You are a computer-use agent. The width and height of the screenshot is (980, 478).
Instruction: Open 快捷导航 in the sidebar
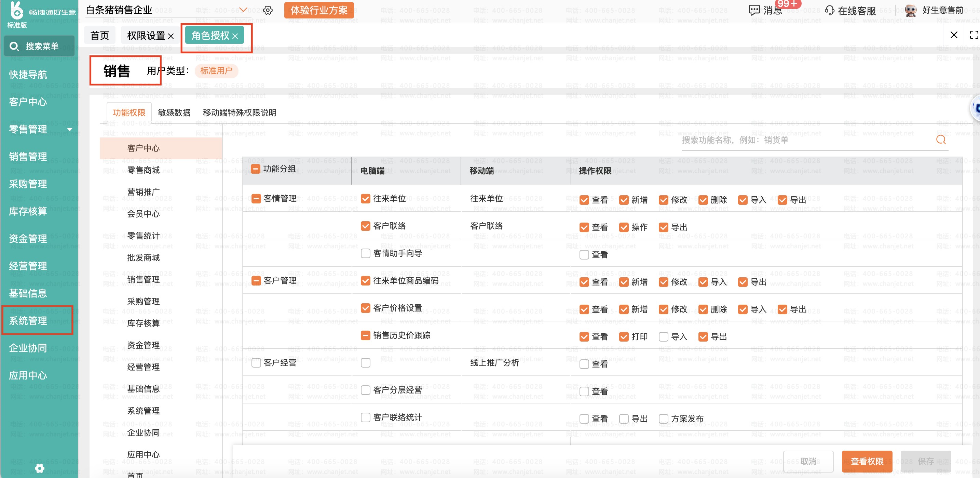[x=28, y=75]
